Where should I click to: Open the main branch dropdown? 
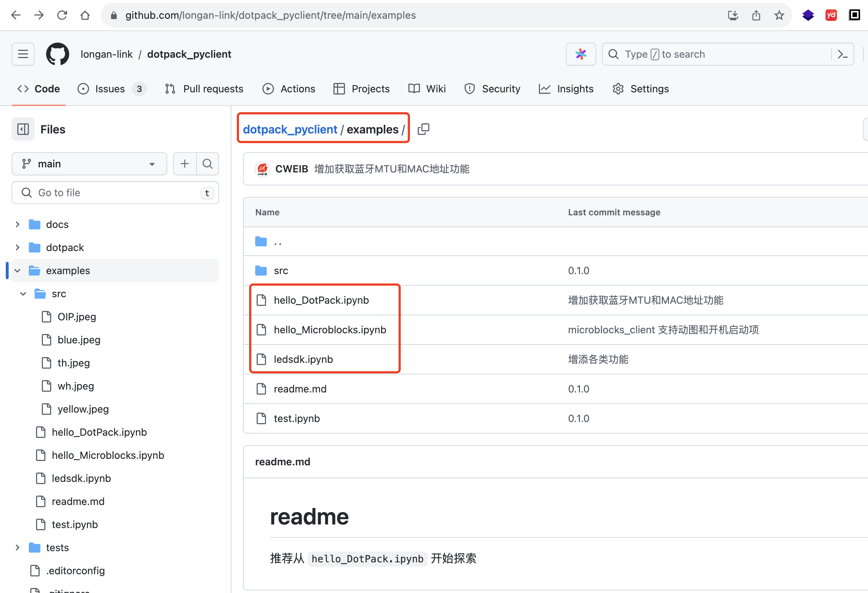pyautogui.click(x=89, y=164)
